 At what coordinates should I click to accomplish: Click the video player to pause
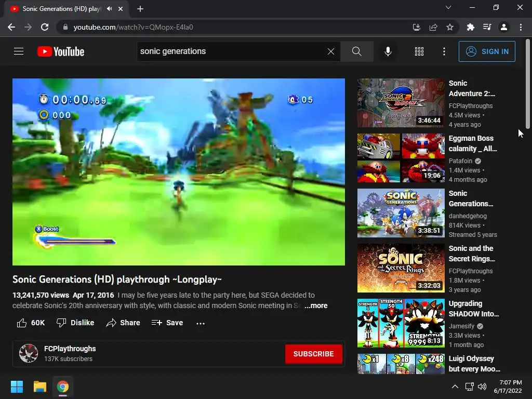179,171
